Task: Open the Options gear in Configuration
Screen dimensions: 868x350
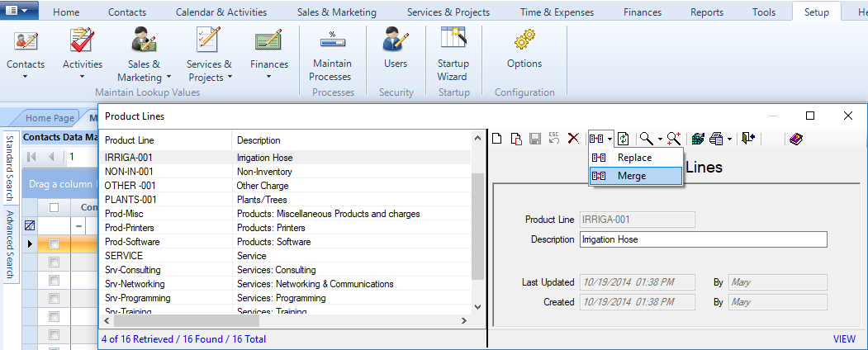Action: click(524, 50)
